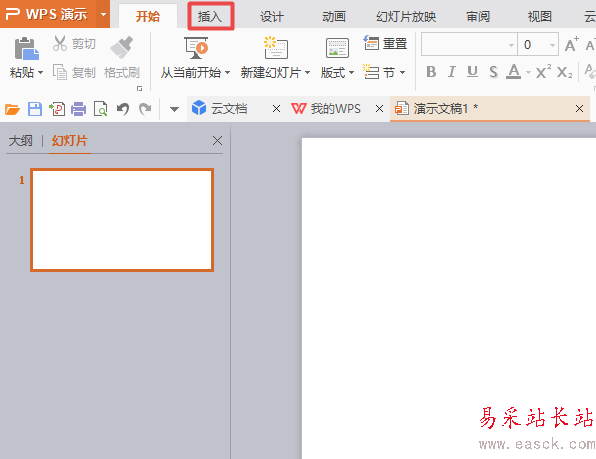596x459 pixels.
Task: Click the Print icon
Action: (x=79, y=109)
